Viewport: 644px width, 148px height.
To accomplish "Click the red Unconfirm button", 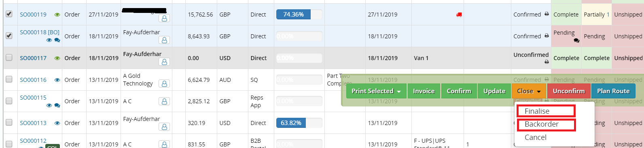I will [x=569, y=91].
